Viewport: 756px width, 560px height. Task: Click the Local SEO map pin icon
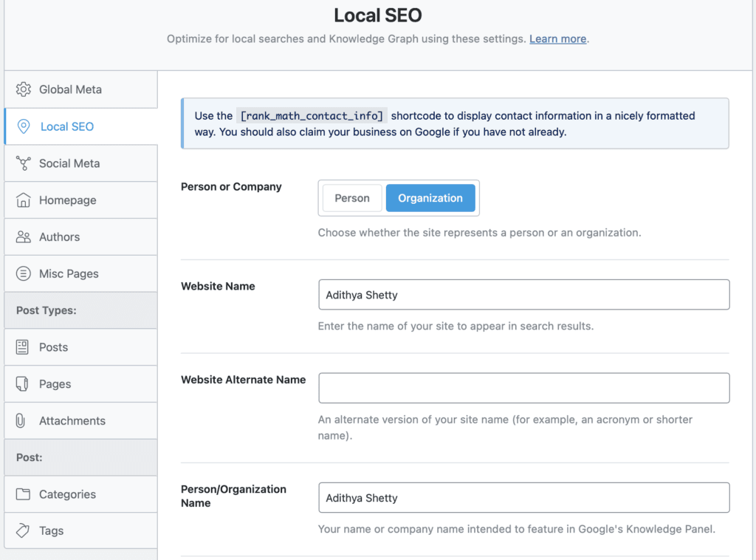[23, 126]
